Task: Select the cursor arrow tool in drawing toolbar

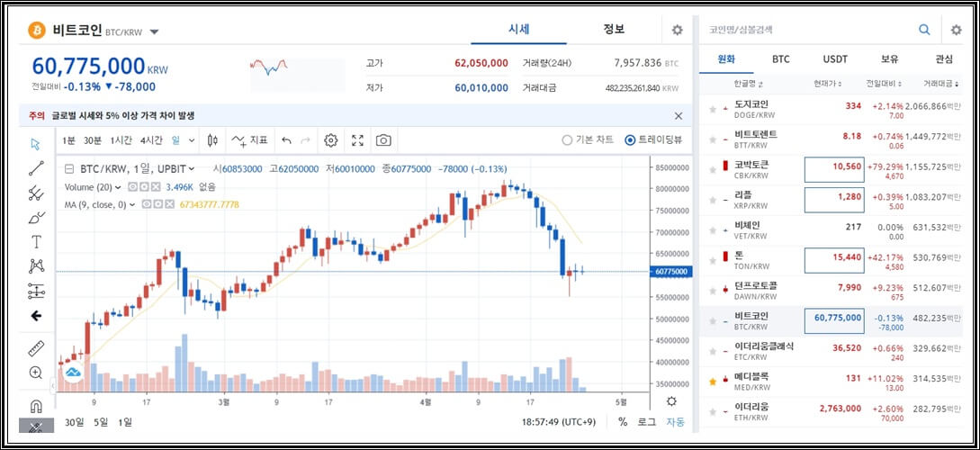Action: tap(36, 144)
